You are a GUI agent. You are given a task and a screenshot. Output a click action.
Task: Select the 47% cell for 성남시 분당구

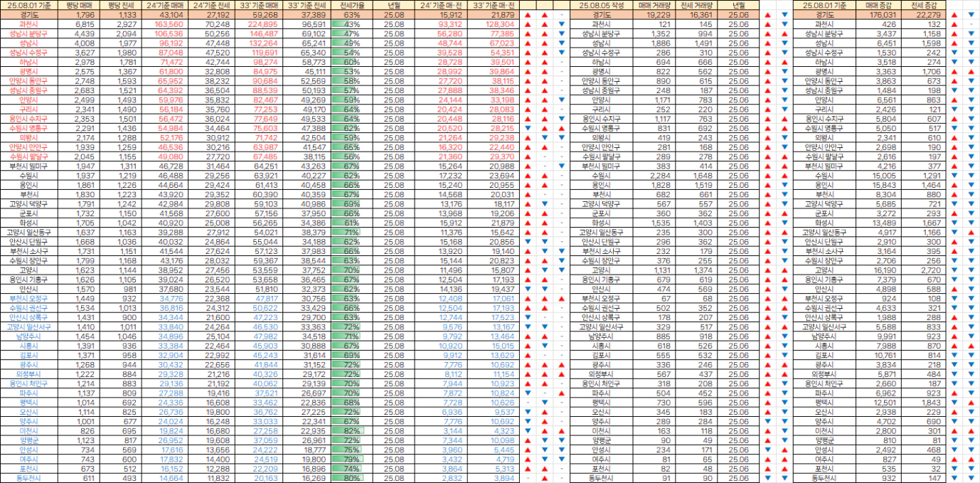point(351,33)
